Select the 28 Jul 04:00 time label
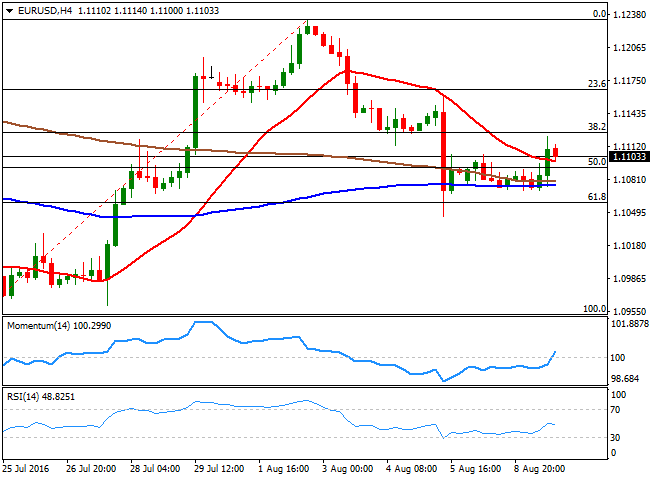Viewport: 650px width, 480px height. pos(155,469)
